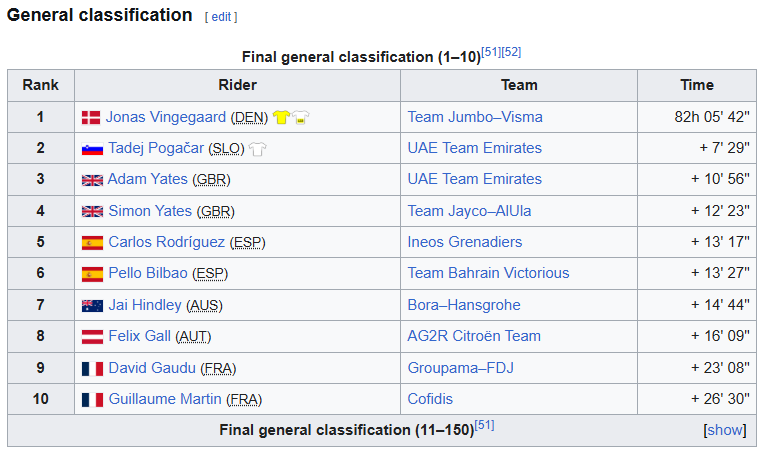Click the Slovenia flag icon
This screenshot has width=761, height=453.
pos(92,149)
